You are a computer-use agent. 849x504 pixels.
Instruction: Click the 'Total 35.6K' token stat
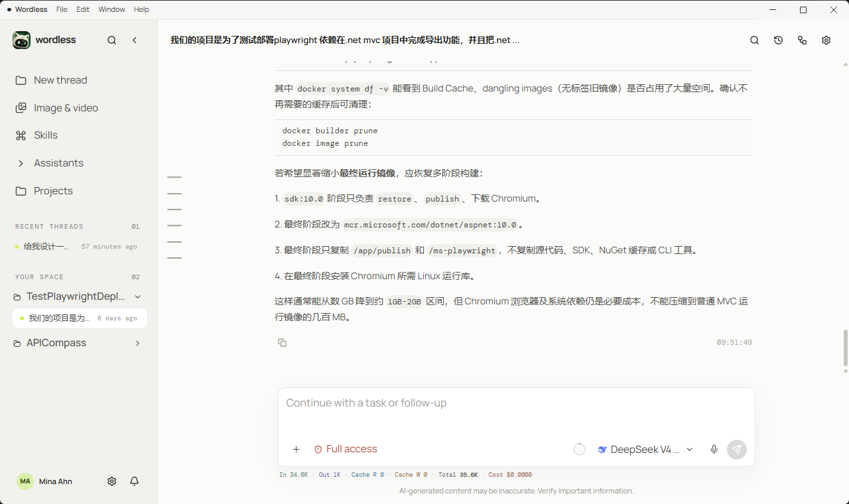[x=457, y=475]
